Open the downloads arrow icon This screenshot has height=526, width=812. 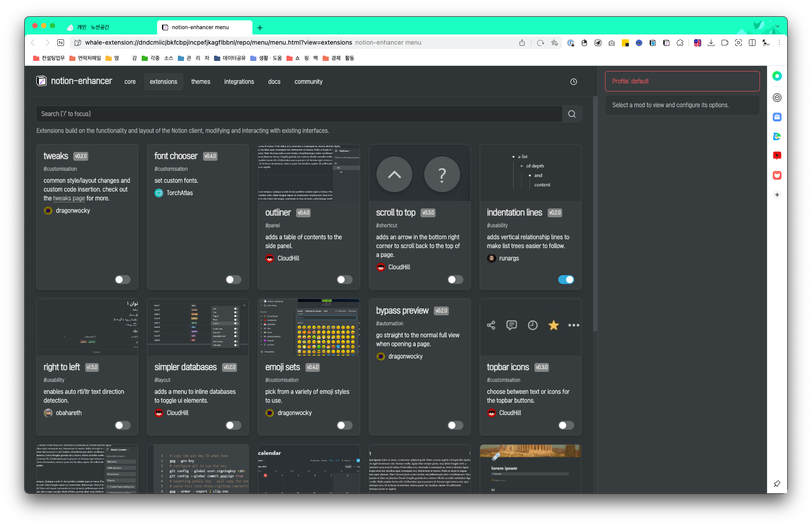711,43
